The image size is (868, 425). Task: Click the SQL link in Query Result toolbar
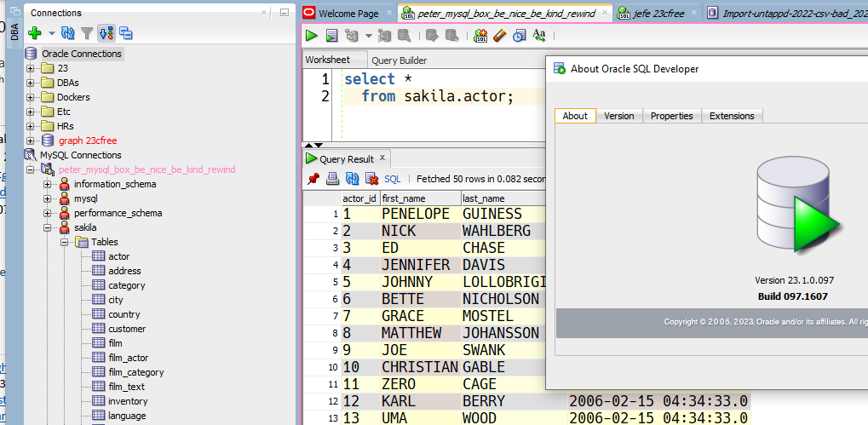(x=392, y=179)
